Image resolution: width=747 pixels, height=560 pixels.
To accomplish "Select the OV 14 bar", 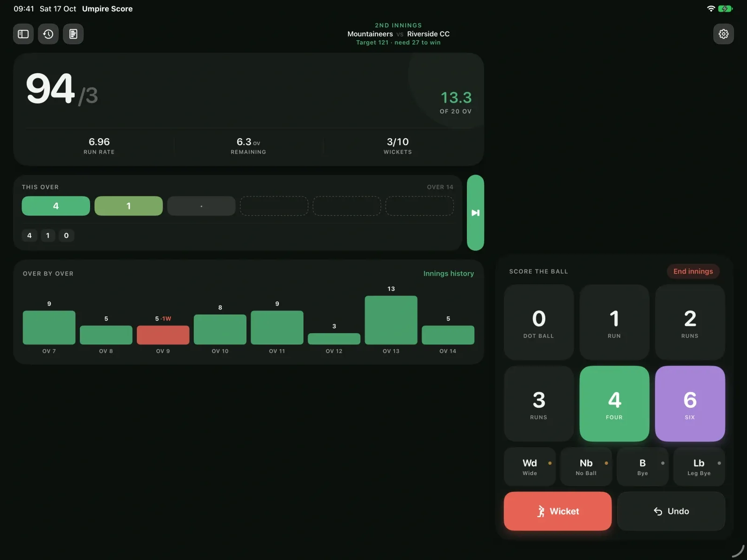I will pos(448,335).
